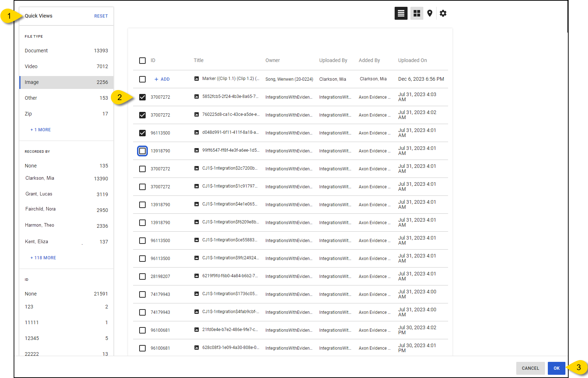Switch to list view layout
Screen dimensions: 588x378
(401, 13)
